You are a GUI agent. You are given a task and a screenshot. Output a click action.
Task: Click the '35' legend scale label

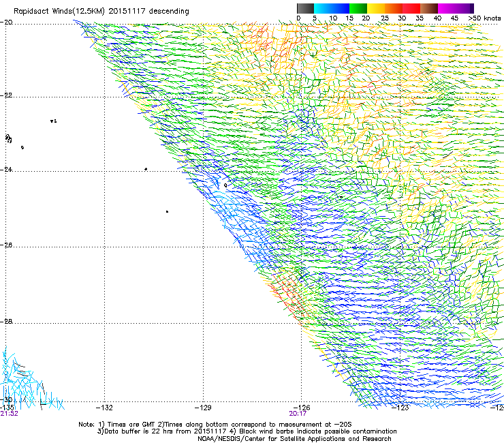420,18
